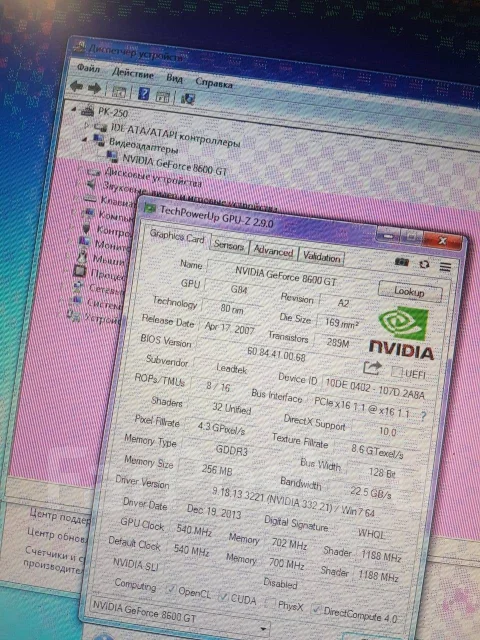Image resolution: width=480 pixels, height=640 pixels.
Task: Collapse the Видеоадаптеры node
Action: pyautogui.click(x=84, y=139)
